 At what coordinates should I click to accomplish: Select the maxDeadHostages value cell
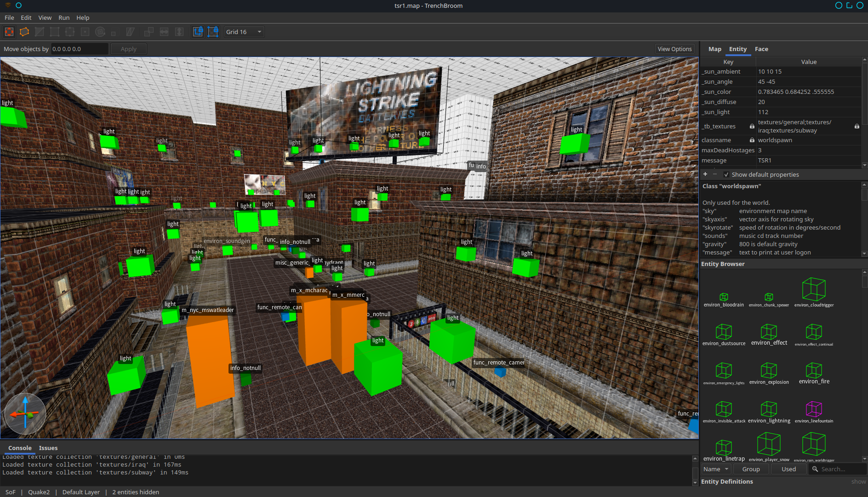pyautogui.click(x=808, y=150)
